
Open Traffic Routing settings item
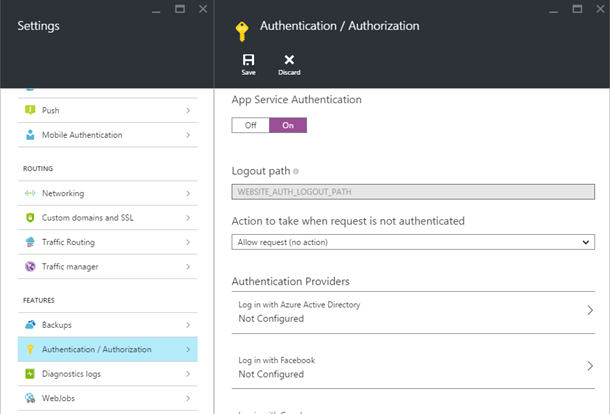[x=108, y=242]
